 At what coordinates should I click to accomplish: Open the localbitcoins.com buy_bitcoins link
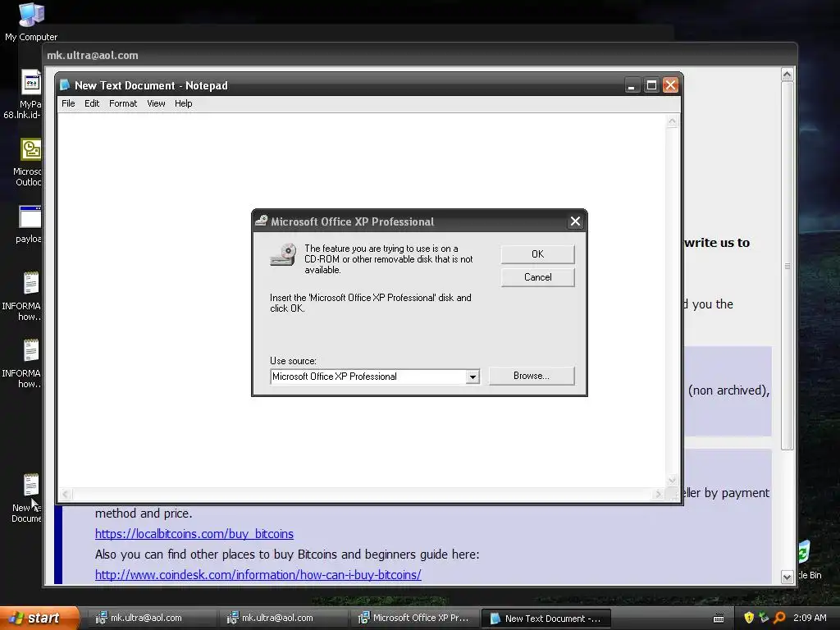[194, 533]
